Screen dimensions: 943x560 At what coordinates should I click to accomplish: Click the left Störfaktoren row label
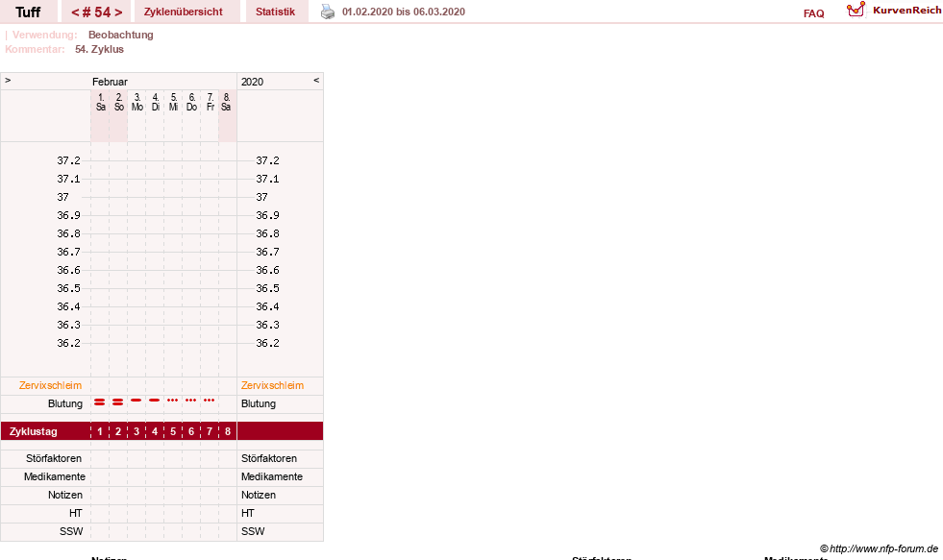(54, 458)
